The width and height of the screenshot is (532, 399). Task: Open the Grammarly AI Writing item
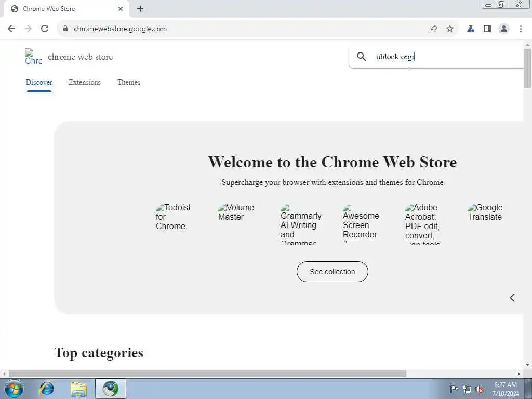pyautogui.click(x=301, y=224)
